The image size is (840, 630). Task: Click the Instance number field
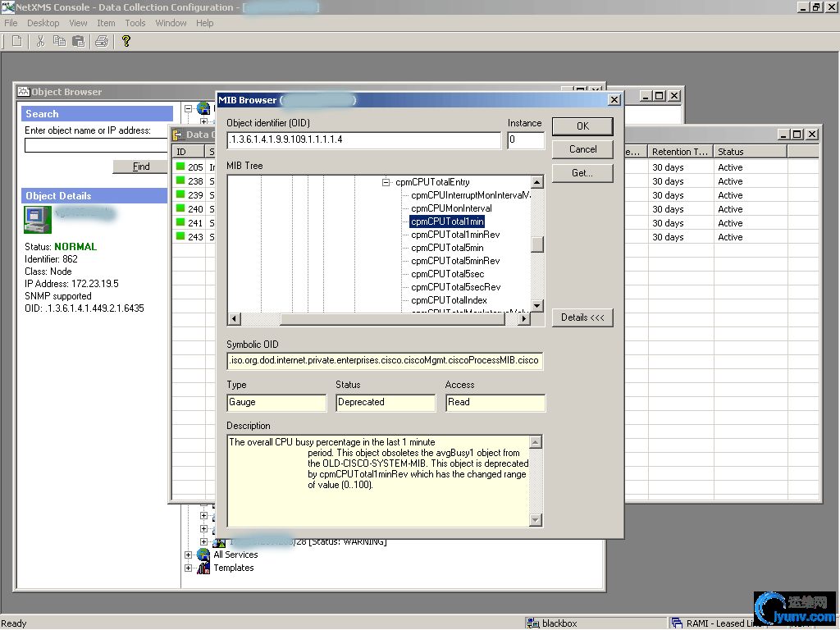(525, 140)
